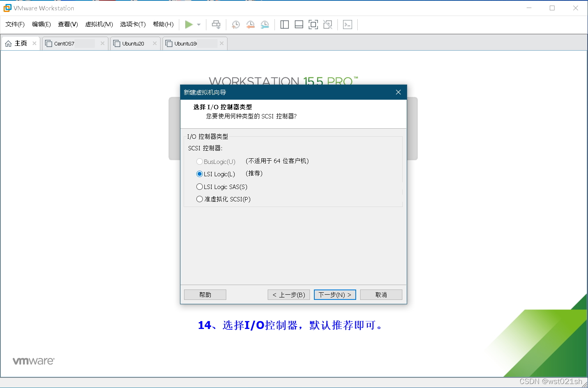Screen dimensions: 588x388
Task: Click the < 上一步(B) button
Action: (x=289, y=295)
